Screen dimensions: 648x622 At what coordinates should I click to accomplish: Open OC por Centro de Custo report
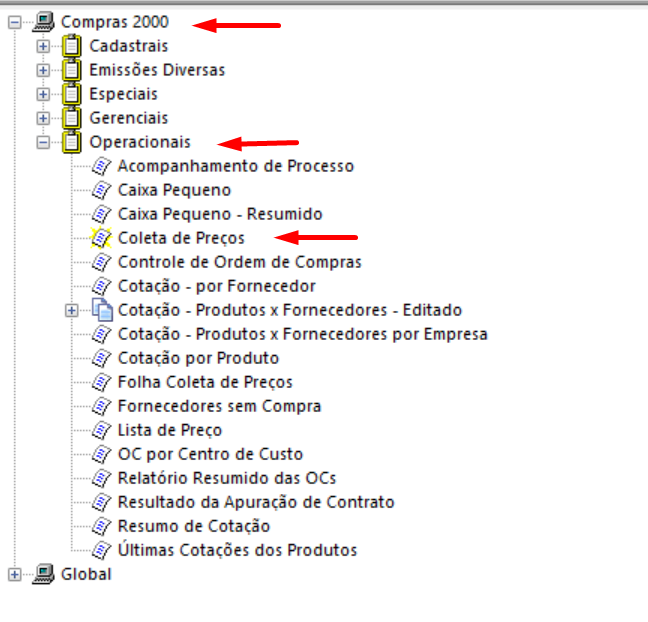click(x=210, y=454)
